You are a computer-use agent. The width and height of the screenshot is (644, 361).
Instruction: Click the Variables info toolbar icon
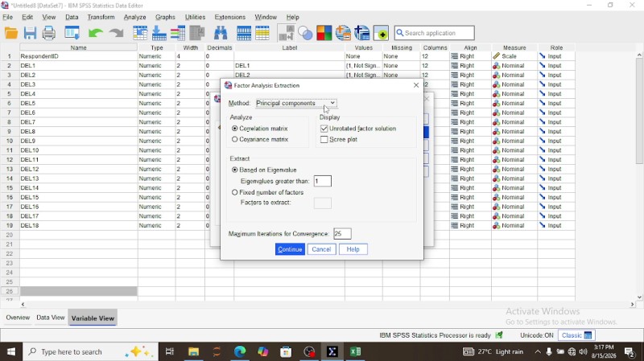[x=178, y=33]
